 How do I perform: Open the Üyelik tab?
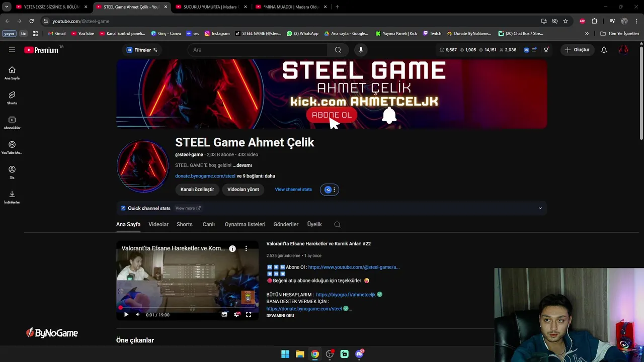(x=314, y=224)
